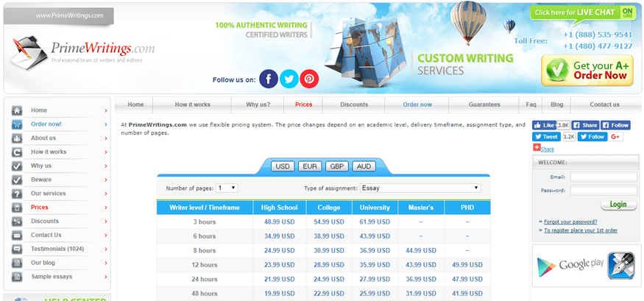The height and width of the screenshot is (301, 644).
Task: Click the To register place your 1st order link
Action: click(x=581, y=230)
